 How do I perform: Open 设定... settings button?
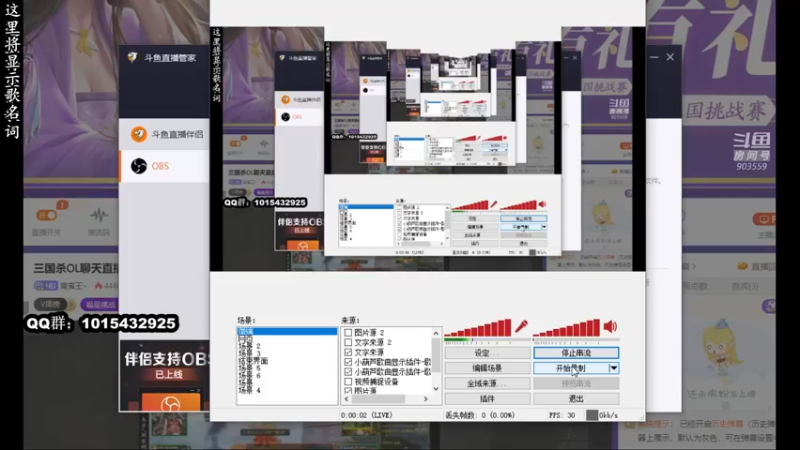click(x=487, y=353)
